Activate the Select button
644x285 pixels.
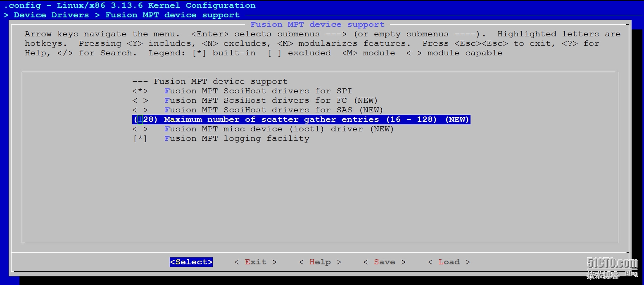coord(191,262)
